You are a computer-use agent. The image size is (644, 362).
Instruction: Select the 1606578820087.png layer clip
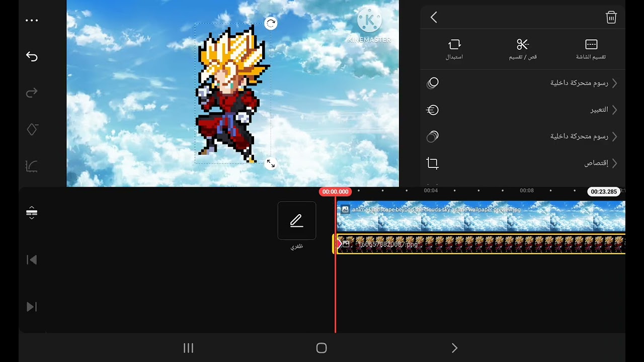479,244
